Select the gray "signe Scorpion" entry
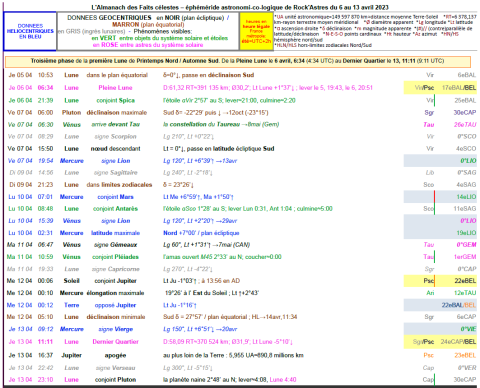 (115, 136)
